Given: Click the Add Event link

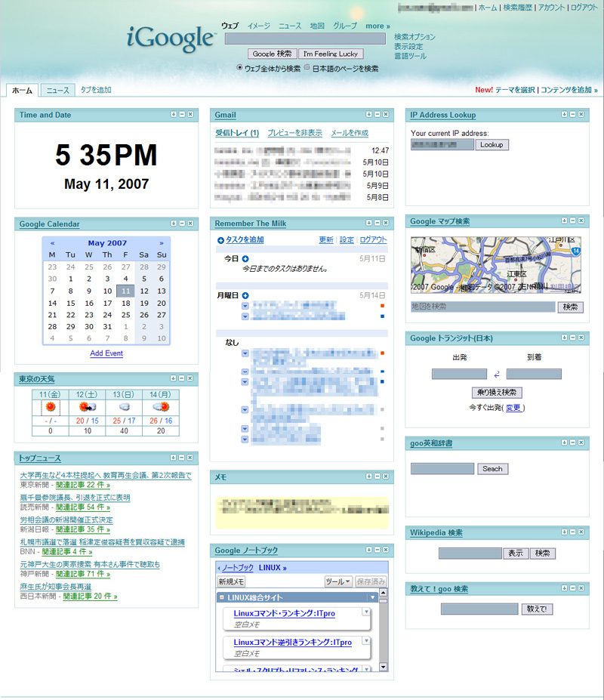Looking at the screenshot, I should 106,353.
